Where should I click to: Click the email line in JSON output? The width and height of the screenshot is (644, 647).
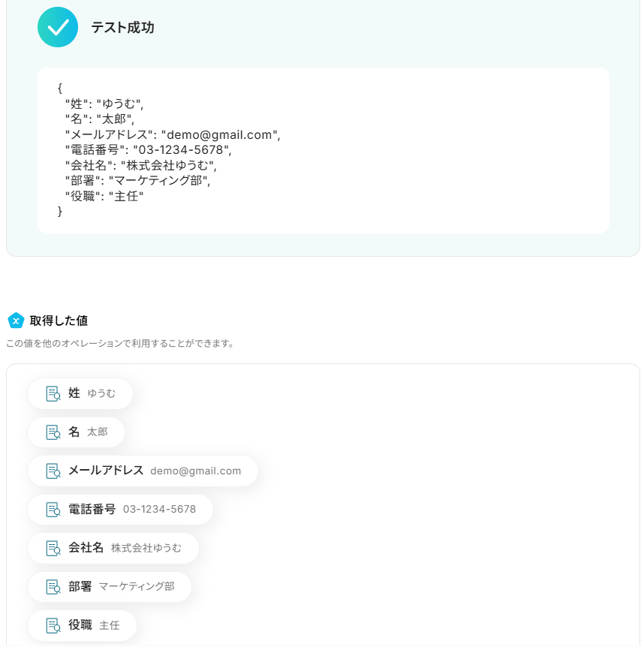click(173, 134)
